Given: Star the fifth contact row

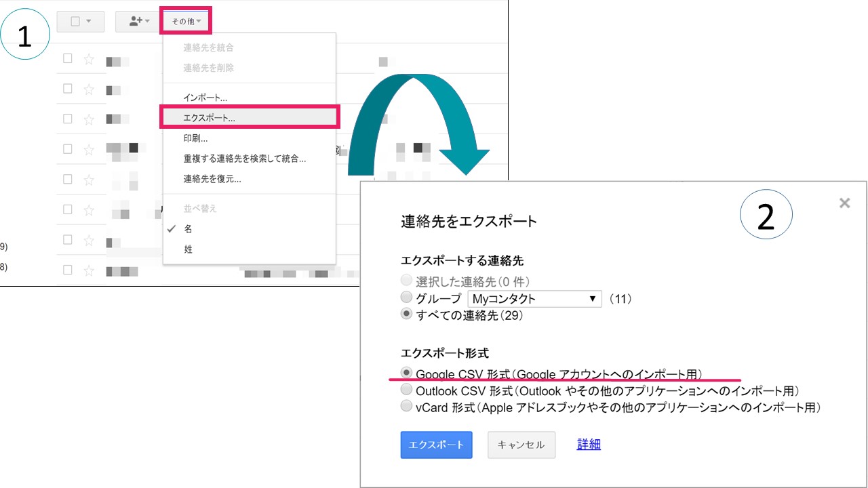Looking at the screenshot, I should 88,180.
